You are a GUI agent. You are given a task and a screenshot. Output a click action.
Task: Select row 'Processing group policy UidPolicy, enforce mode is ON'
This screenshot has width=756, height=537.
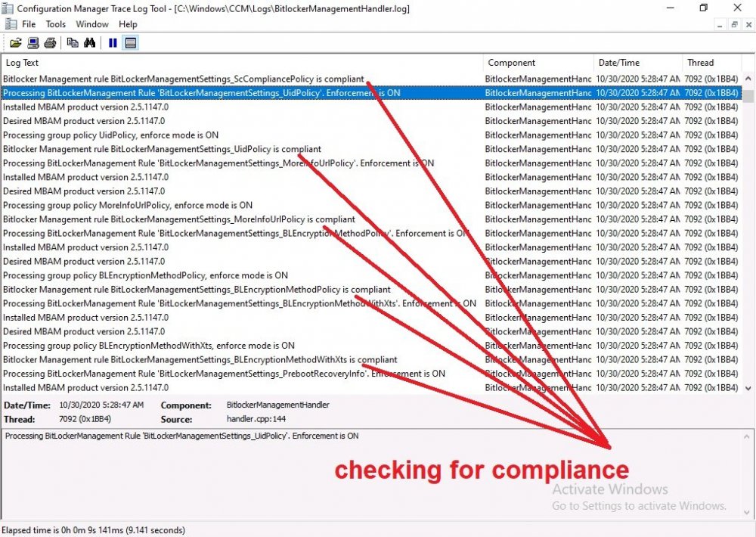[371, 135]
